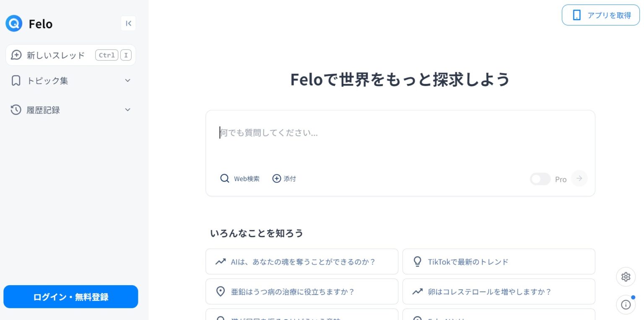644x320 pixels.
Task: Open the settings gear icon
Action: (x=626, y=277)
